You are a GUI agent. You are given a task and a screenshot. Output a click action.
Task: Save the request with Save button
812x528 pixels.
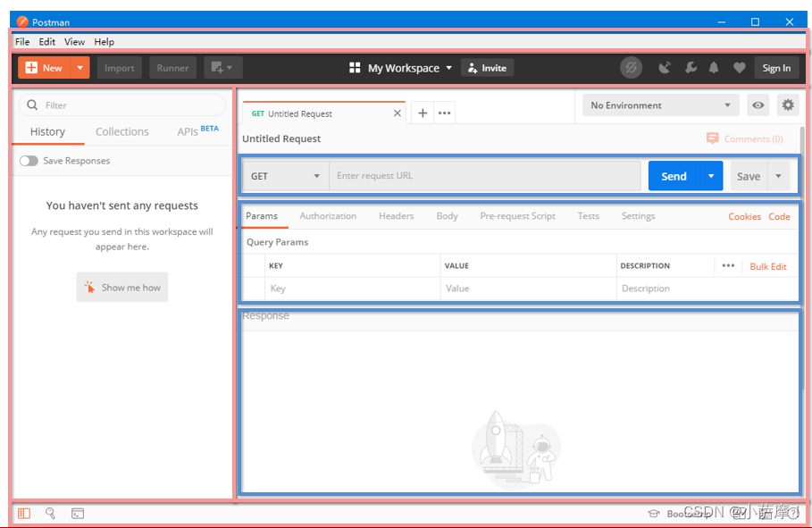click(749, 176)
